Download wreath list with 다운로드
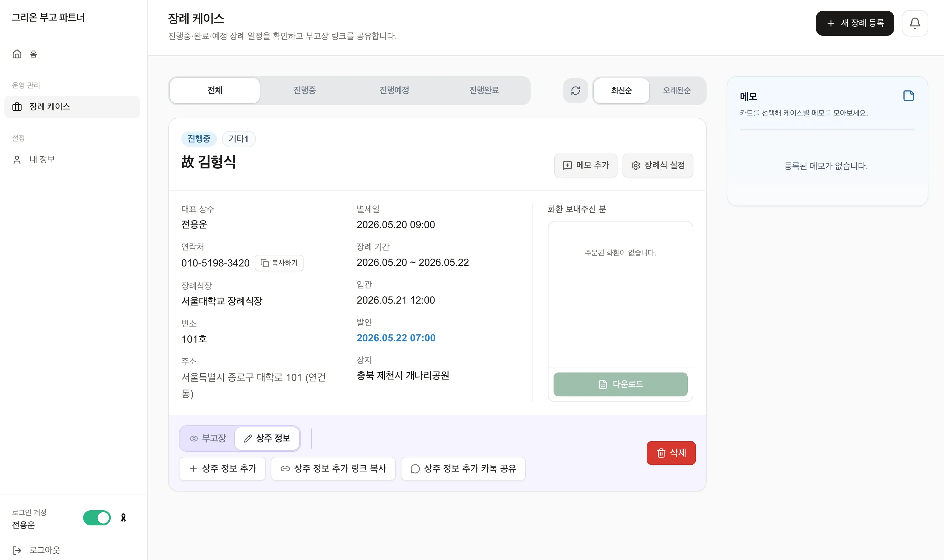 point(620,384)
